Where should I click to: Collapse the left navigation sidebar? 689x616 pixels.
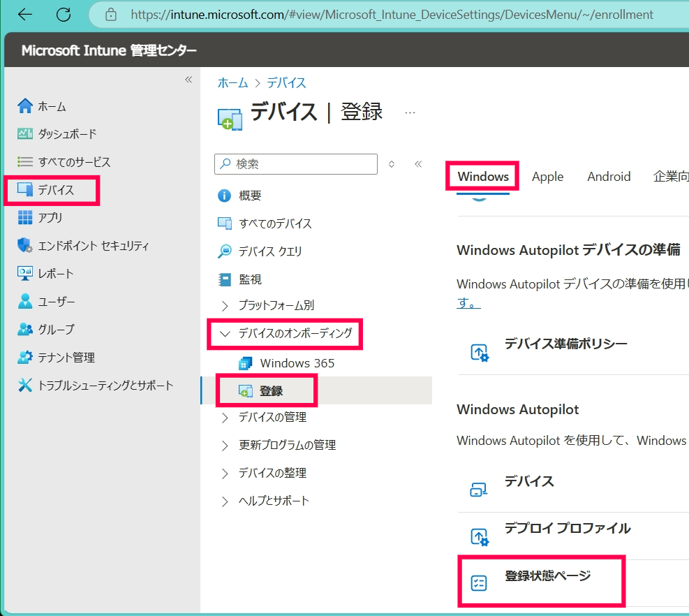188,80
